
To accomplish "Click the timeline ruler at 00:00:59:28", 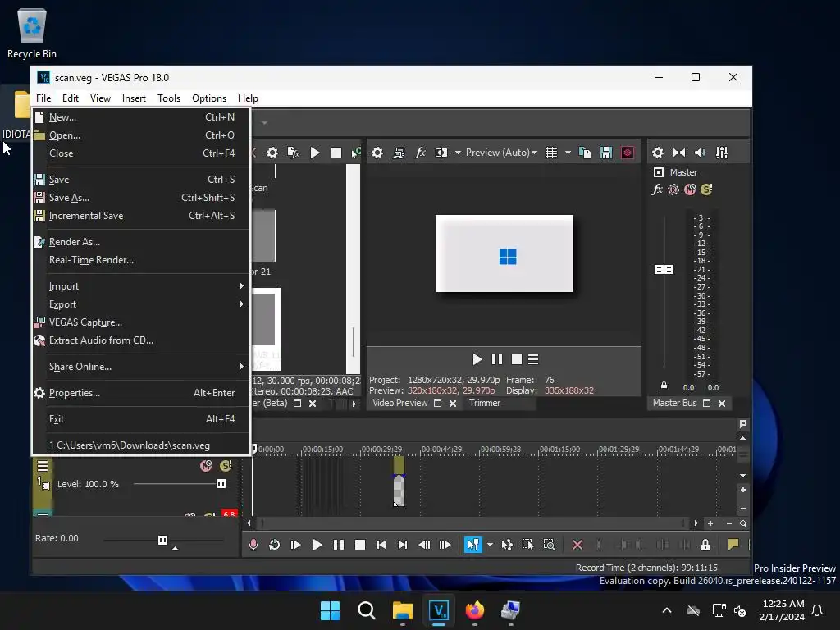I will pos(500,449).
